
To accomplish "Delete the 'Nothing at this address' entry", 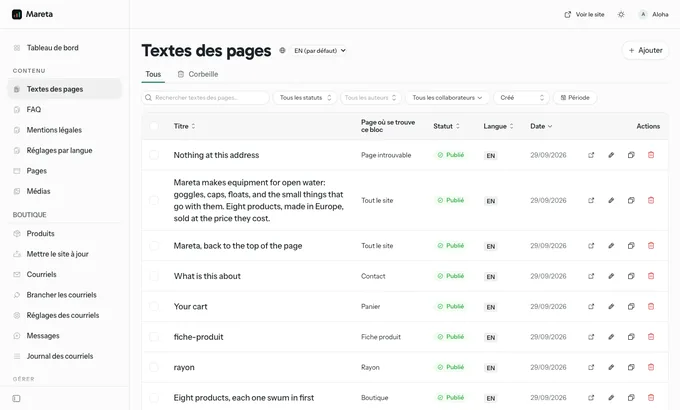I will [x=651, y=155].
